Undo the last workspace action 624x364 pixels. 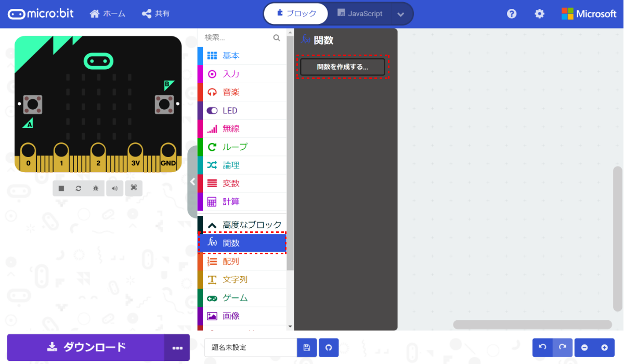coord(542,347)
